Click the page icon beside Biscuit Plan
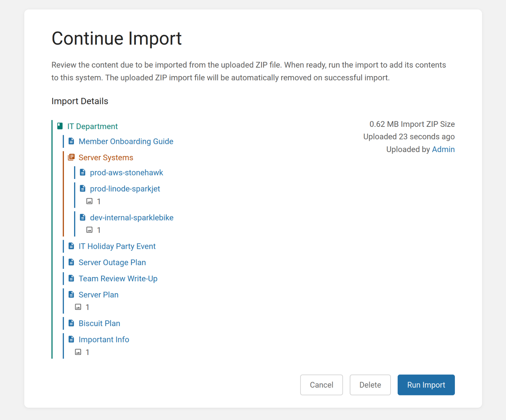The width and height of the screenshot is (506, 420). 71,323
